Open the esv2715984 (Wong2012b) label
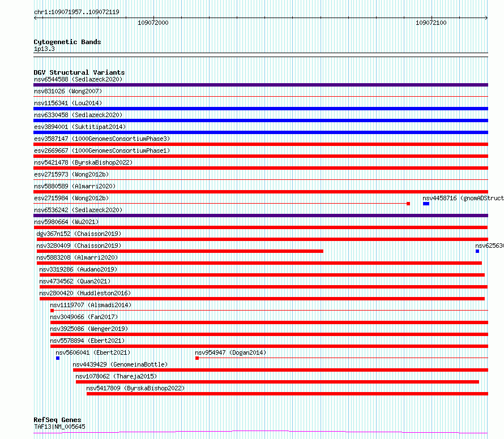This screenshot has width=504, height=439. tap(71, 198)
